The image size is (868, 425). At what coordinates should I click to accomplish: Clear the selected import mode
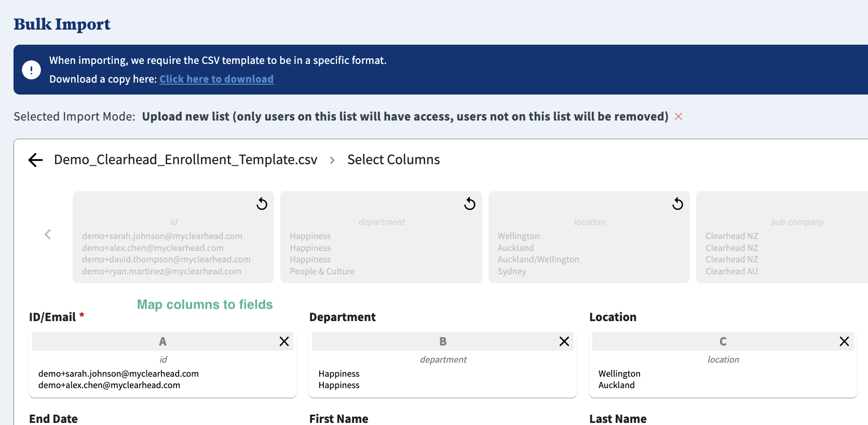pyautogui.click(x=679, y=116)
